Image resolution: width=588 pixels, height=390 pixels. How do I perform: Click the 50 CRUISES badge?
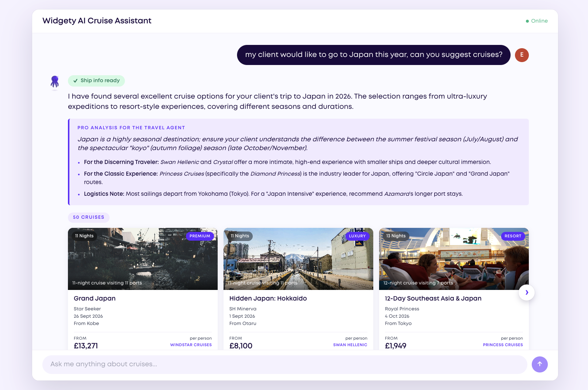click(89, 217)
